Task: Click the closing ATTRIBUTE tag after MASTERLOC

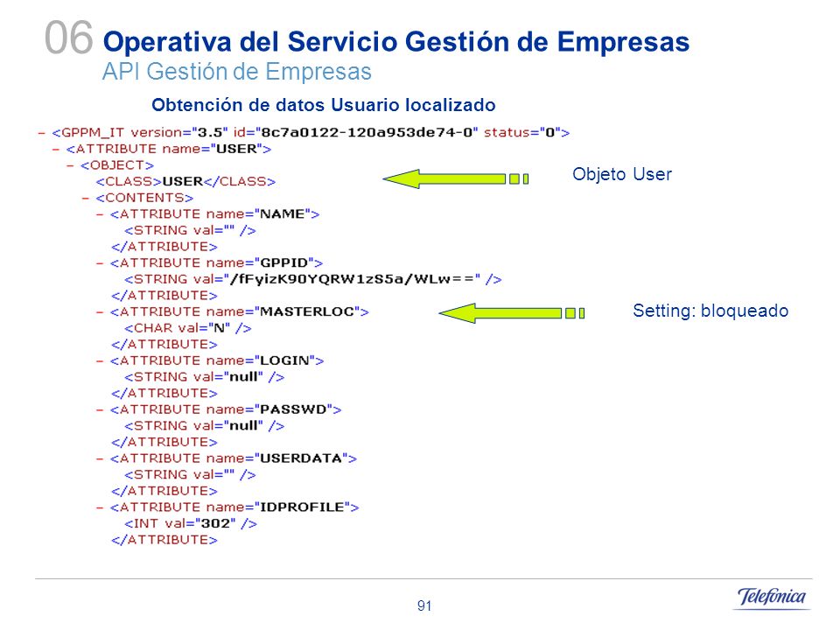Action: tap(164, 345)
